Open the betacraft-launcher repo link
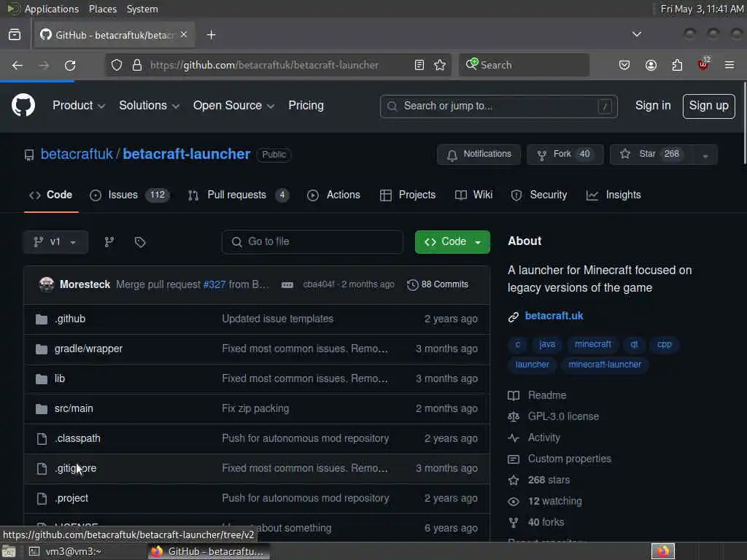 tap(186, 155)
